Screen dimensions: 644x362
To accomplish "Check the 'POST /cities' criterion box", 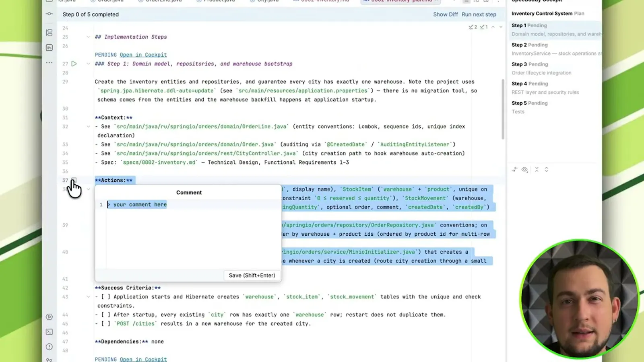I will (105, 323).
